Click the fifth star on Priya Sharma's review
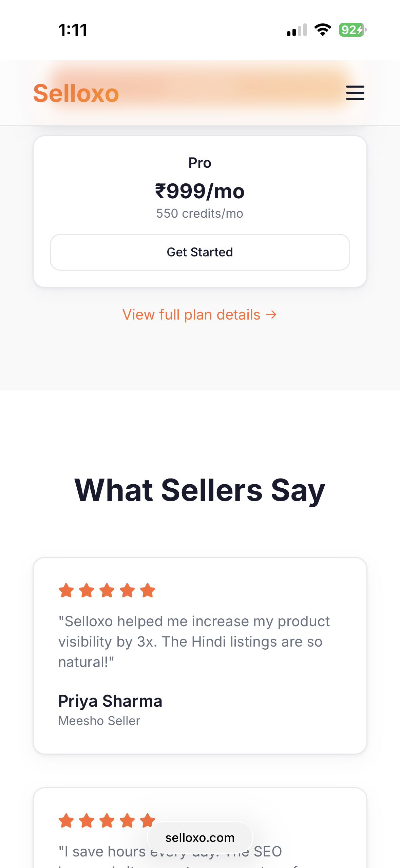Image resolution: width=400 pixels, height=868 pixels. (147, 590)
